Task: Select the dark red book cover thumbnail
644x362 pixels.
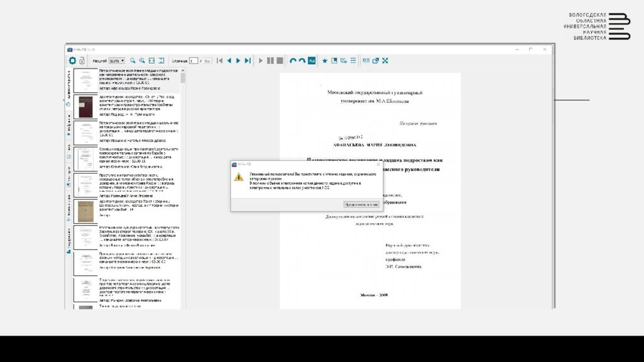Action: click(x=86, y=106)
